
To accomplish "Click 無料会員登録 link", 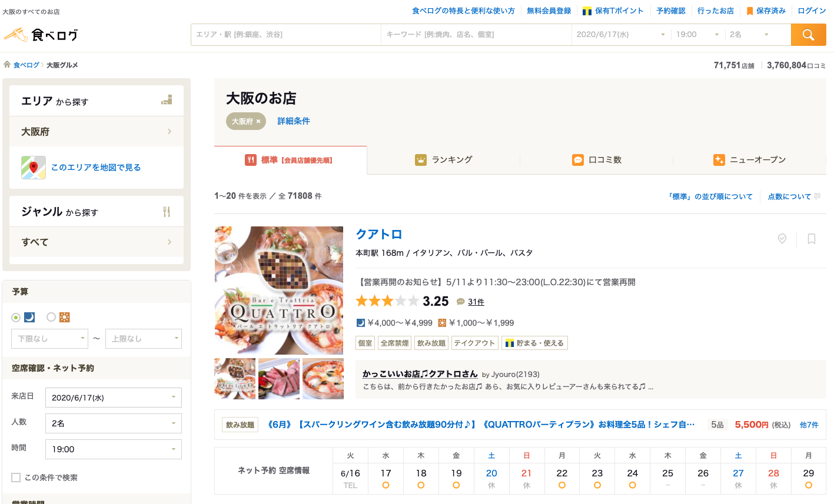I will pos(549,11).
